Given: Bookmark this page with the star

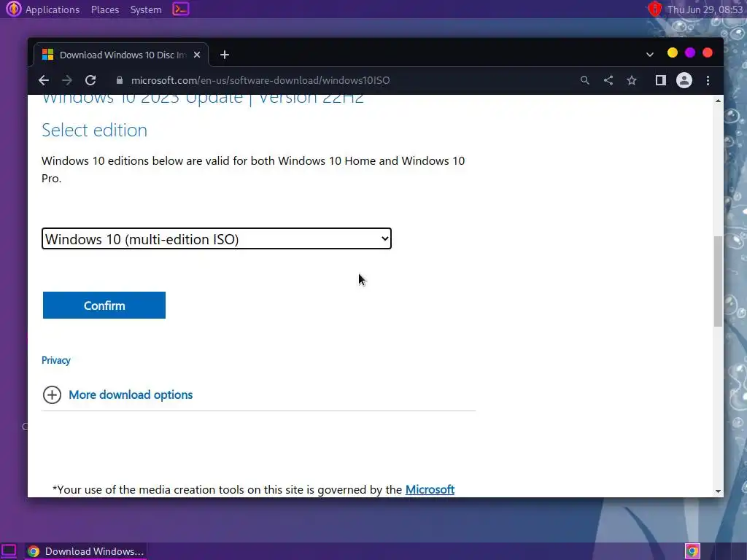Looking at the screenshot, I should (x=632, y=80).
